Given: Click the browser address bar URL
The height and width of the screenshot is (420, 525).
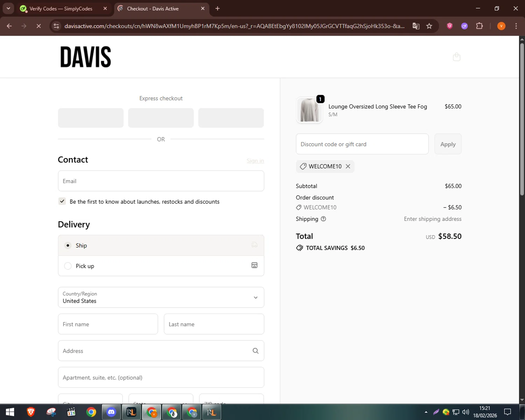Looking at the screenshot, I should [234, 26].
